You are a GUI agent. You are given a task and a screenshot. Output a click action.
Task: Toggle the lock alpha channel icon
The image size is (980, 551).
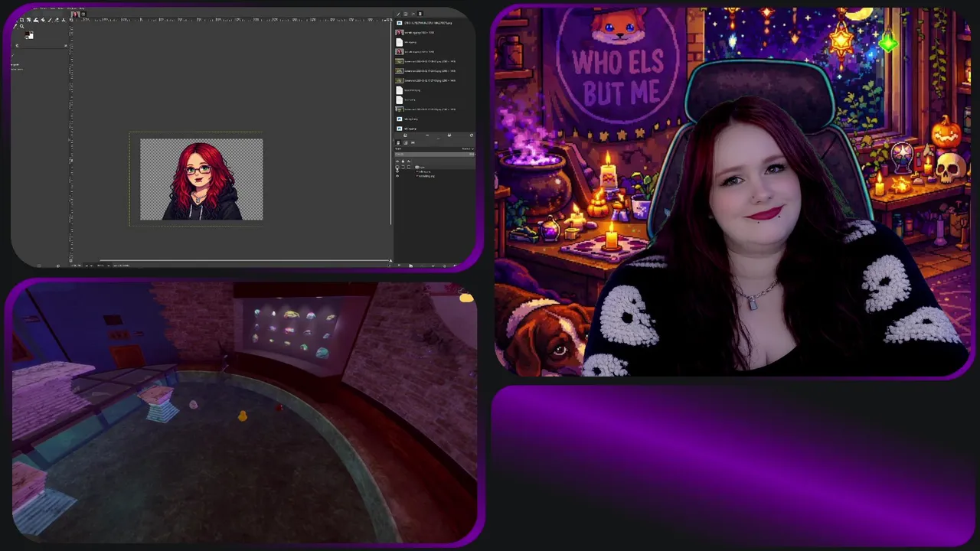(409, 161)
